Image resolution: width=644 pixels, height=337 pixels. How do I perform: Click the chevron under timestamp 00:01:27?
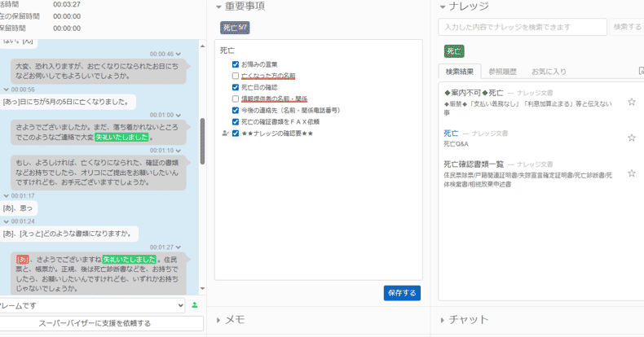179,247
